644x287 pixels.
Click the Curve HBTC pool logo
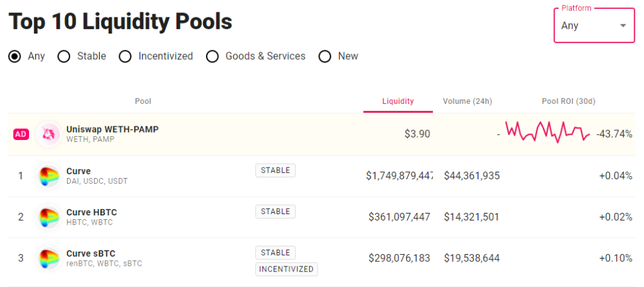(x=48, y=217)
